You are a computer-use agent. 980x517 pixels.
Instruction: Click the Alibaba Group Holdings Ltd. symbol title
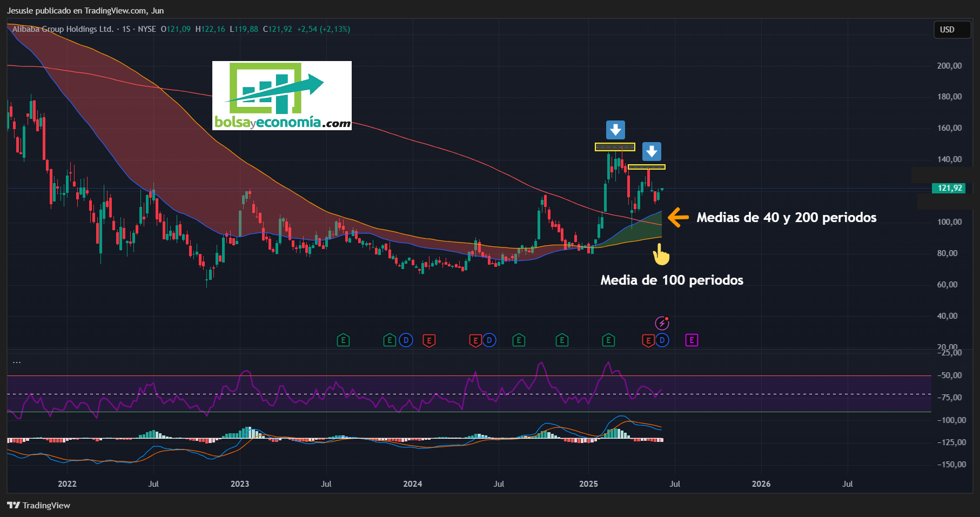pos(63,29)
